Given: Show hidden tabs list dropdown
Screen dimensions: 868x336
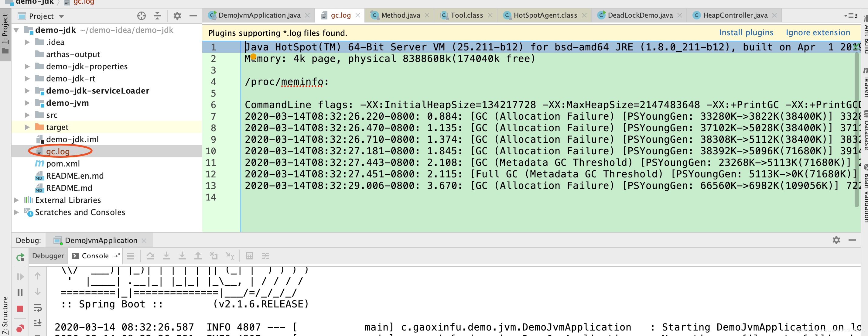Looking at the screenshot, I should [x=850, y=15].
